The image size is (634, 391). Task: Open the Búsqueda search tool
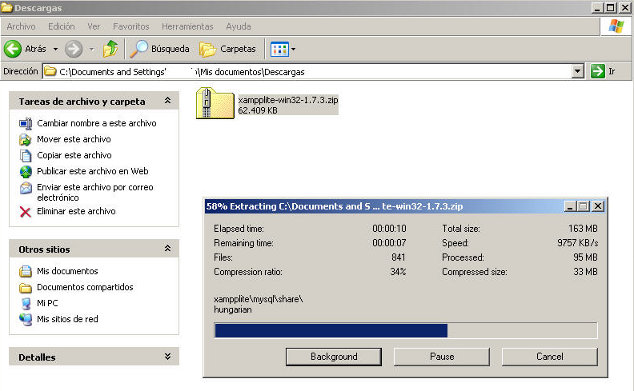tap(160, 49)
